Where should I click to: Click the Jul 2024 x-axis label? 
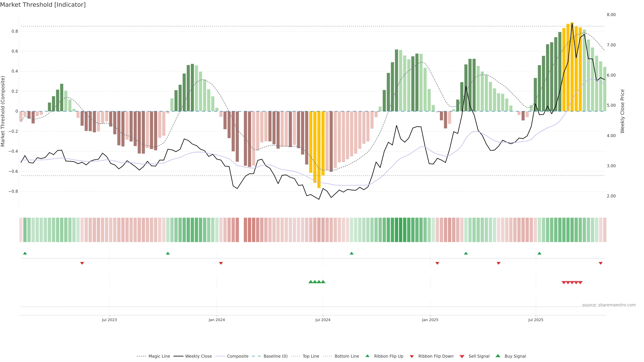click(323, 320)
